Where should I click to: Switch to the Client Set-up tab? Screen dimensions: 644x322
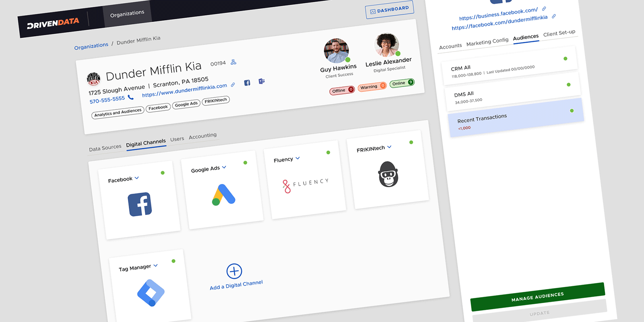pos(559,33)
